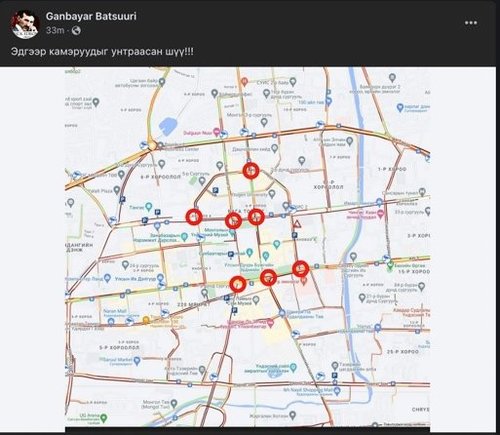Click the blue lake shape on map
Image resolution: width=500 pixels, height=435 pixels.
168,127
